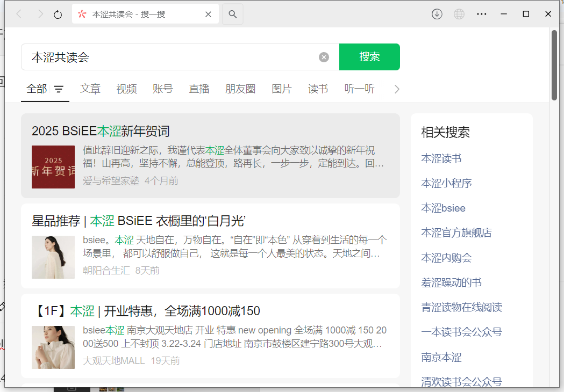Viewport: 564px width, 392px height.
Task: Open the downloads icon in title bar
Action: 437,14
